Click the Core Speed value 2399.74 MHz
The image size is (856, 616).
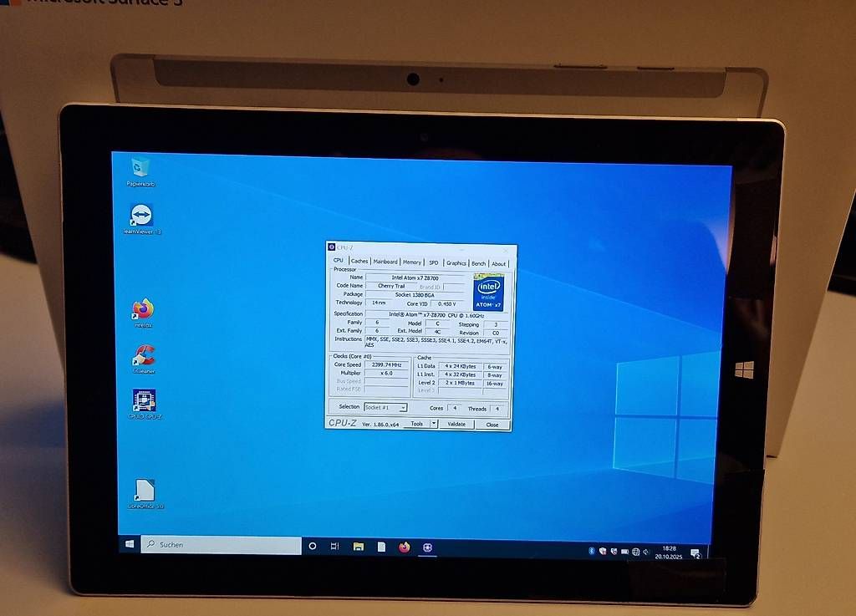tap(386, 364)
